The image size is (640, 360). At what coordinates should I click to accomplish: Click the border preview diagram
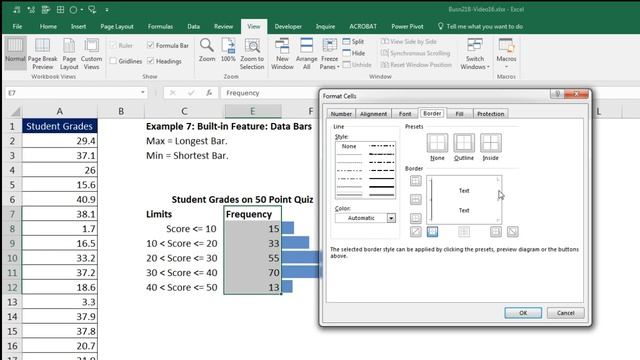pos(464,200)
